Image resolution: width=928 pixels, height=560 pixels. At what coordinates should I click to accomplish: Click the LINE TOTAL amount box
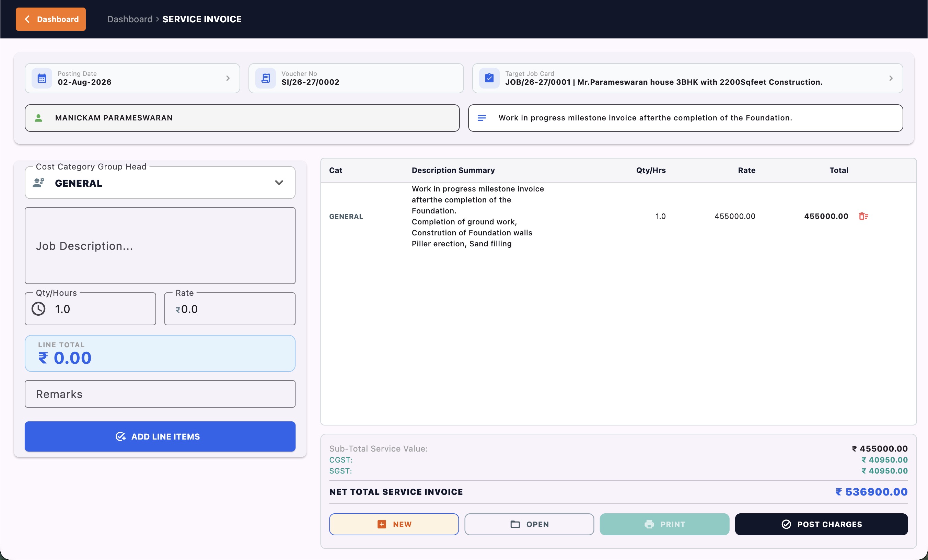click(x=160, y=353)
